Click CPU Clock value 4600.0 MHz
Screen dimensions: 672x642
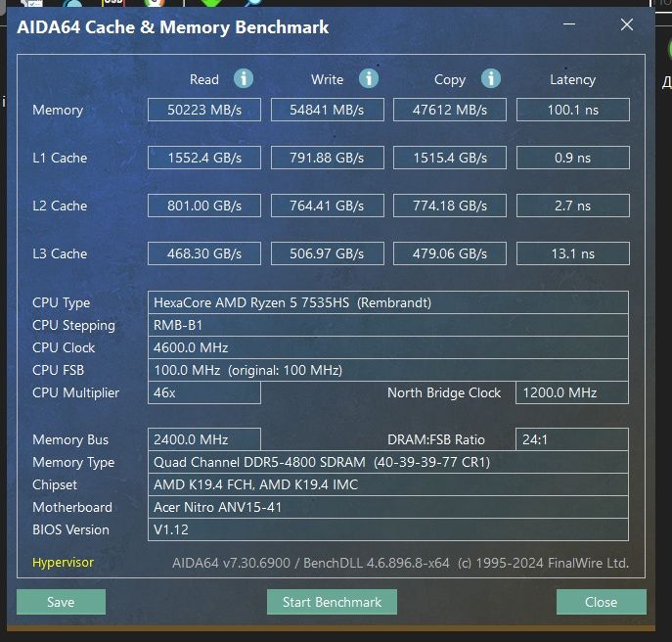[x=388, y=347]
